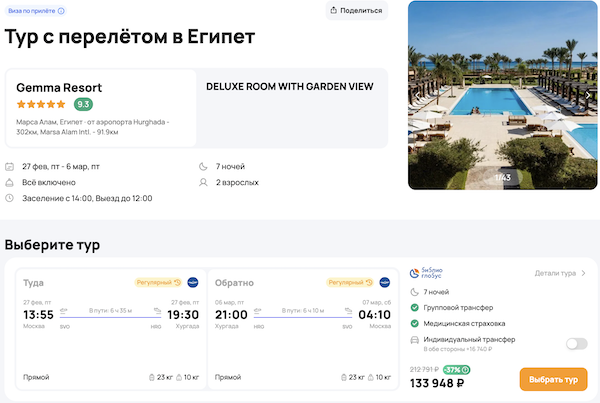Click the 23 кг luggage icon on 'Туда'
This screenshot has height=403, width=600.
click(x=150, y=377)
